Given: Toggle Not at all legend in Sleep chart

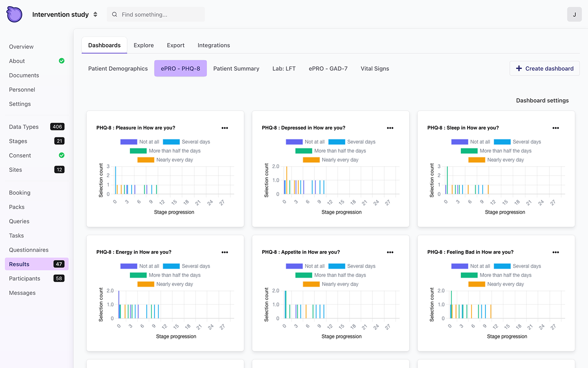Looking at the screenshot, I should (470, 142).
